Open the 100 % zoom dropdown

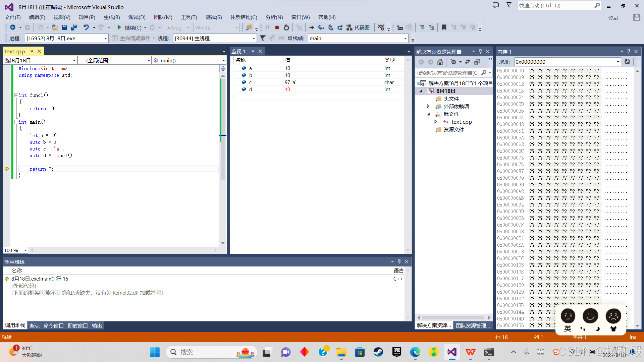tap(25, 250)
